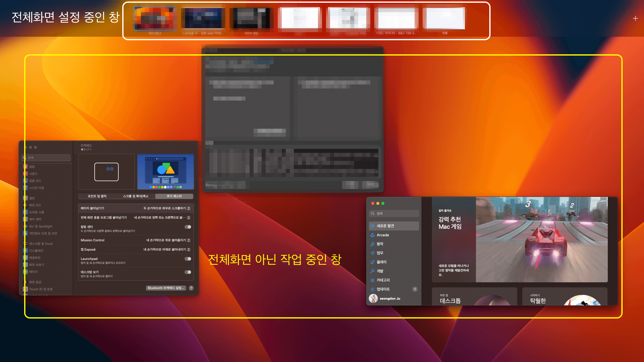644x362 pixels.
Task: Select 창작 in App Store sidebar
Action: pos(380,244)
